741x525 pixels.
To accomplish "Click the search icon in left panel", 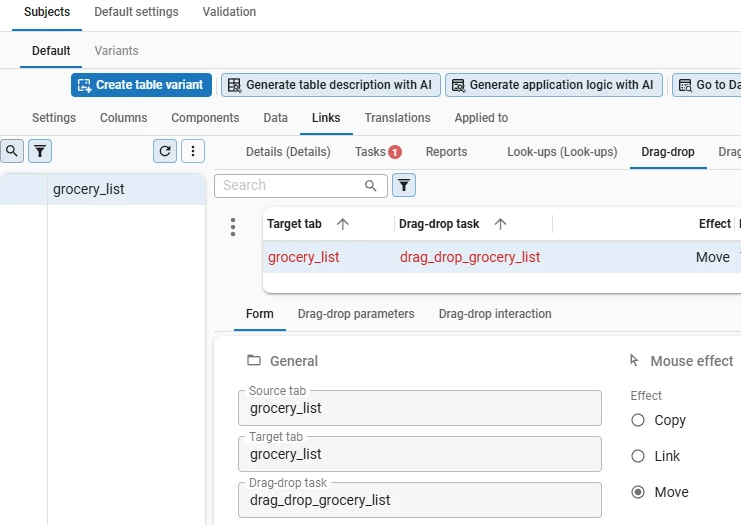I will 12,151.
